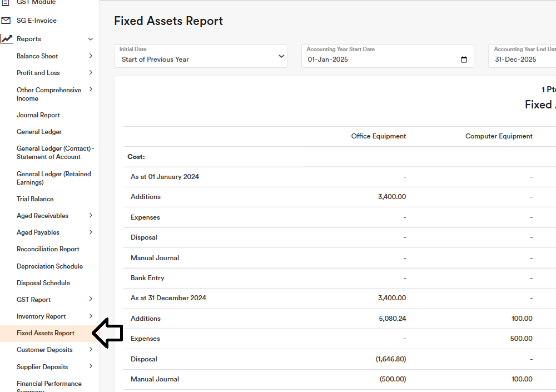Expand the GST Report submenu
The image size is (556, 392).
pos(91,300)
